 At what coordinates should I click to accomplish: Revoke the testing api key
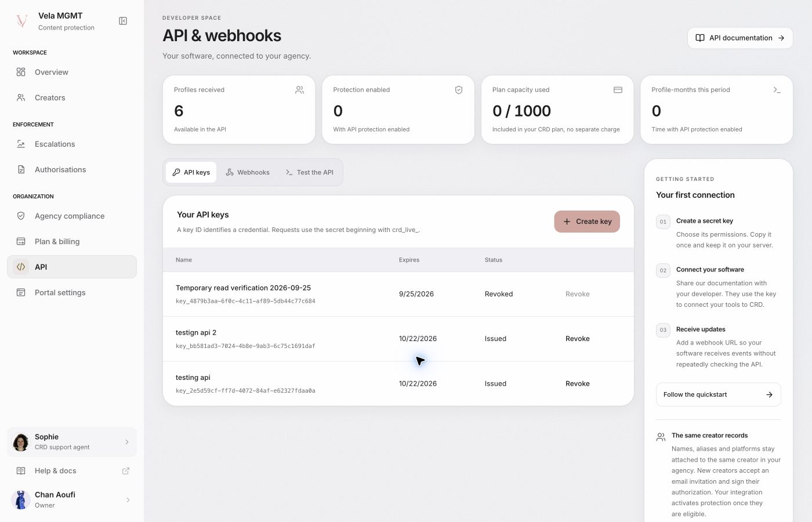578,383
